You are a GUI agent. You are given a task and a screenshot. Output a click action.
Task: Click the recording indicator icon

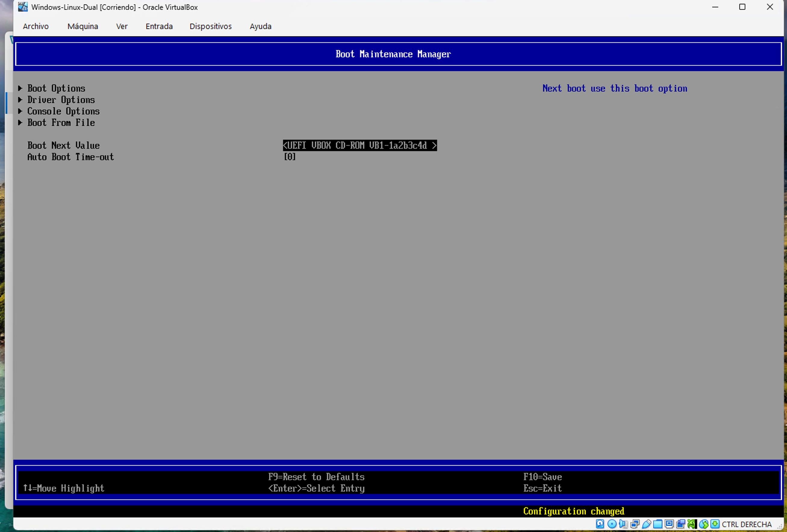(x=681, y=524)
